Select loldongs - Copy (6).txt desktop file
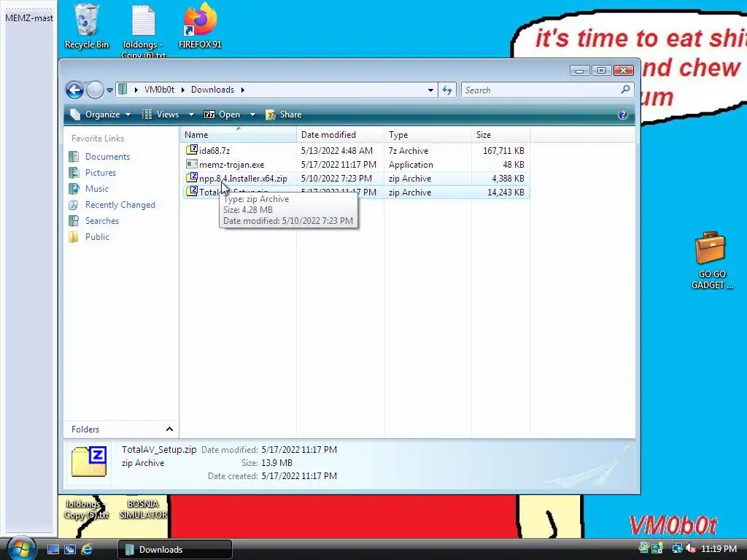The width and height of the screenshot is (747, 560). coord(144,31)
